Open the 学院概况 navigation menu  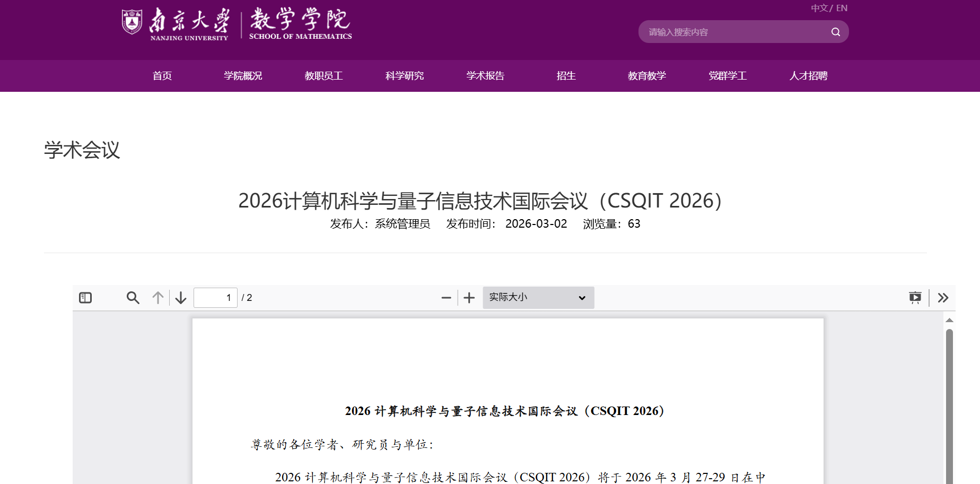coord(243,76)
